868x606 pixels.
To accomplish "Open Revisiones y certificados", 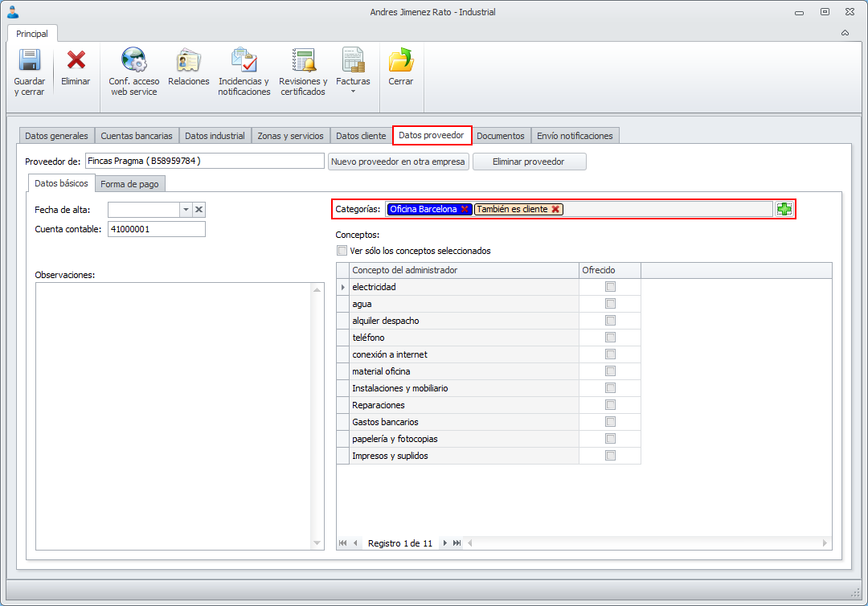I will (303, 61).
